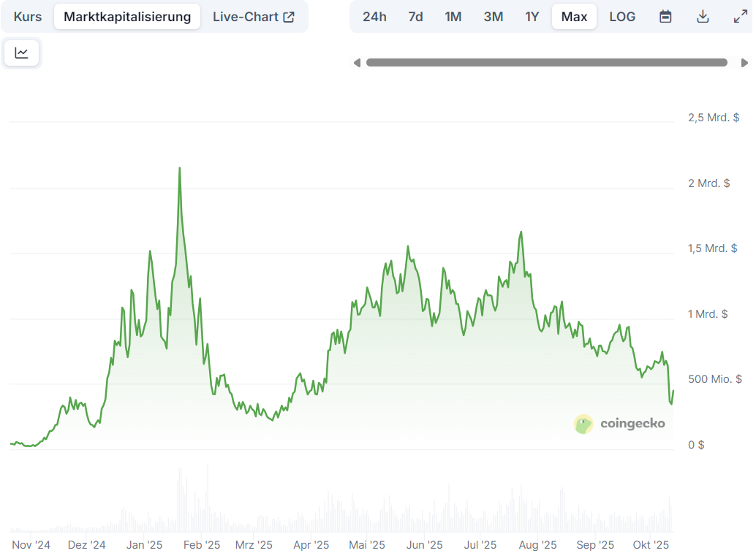
Task: Select the Marktkapitalisierung tab
Action: [x=127, y=17]
